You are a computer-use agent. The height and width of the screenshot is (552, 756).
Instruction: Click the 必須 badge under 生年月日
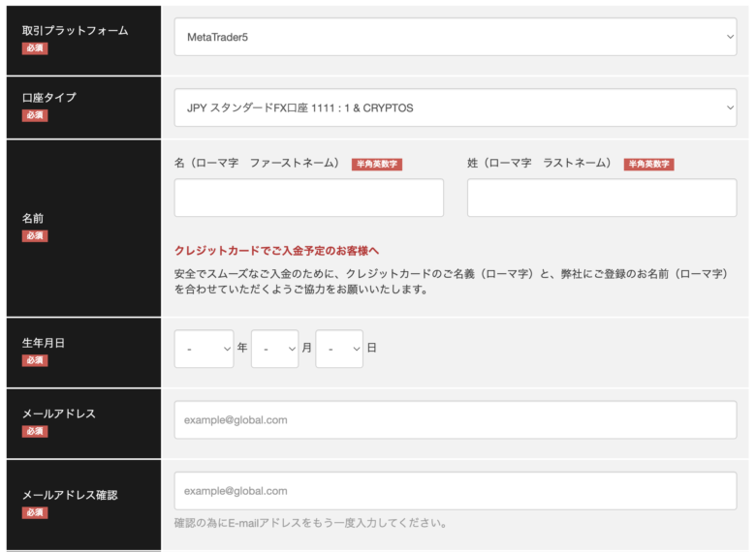point(35,360)
